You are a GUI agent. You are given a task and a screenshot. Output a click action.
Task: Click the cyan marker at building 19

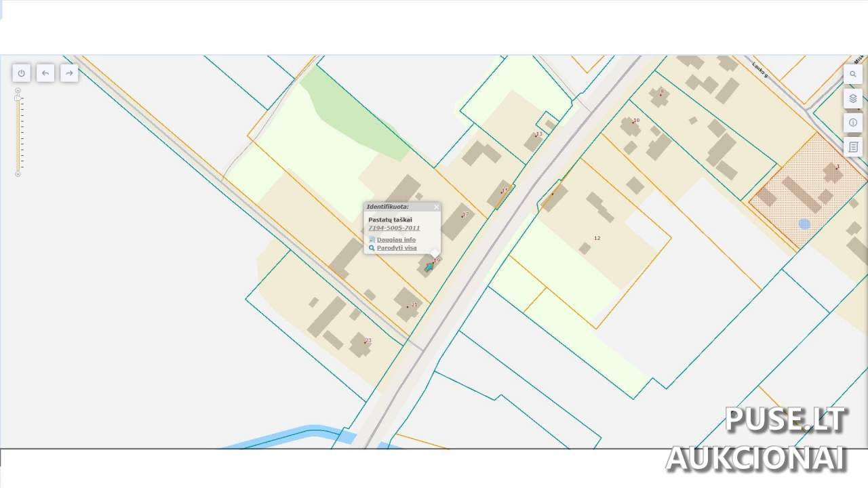pyautogui.click(x=429, y=268)
